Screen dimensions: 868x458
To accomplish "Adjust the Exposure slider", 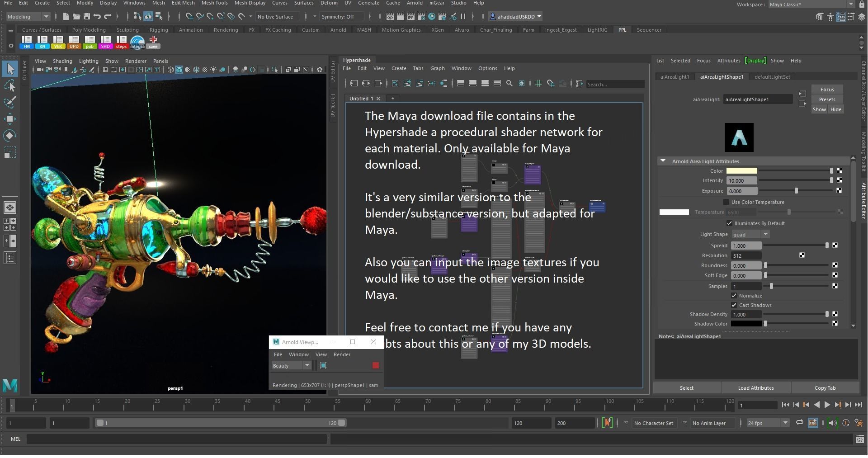I will (x=797, y=191).
